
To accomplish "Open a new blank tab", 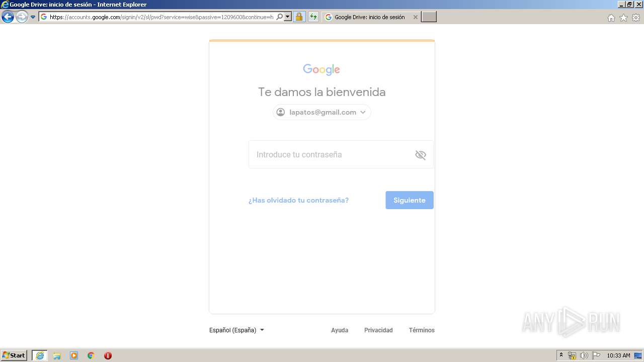I will 429,17.
